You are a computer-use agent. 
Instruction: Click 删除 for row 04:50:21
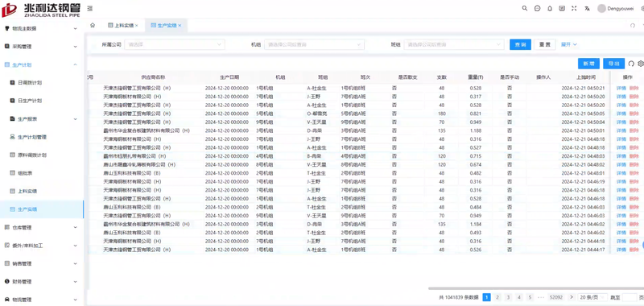click(x=634, y=88)
